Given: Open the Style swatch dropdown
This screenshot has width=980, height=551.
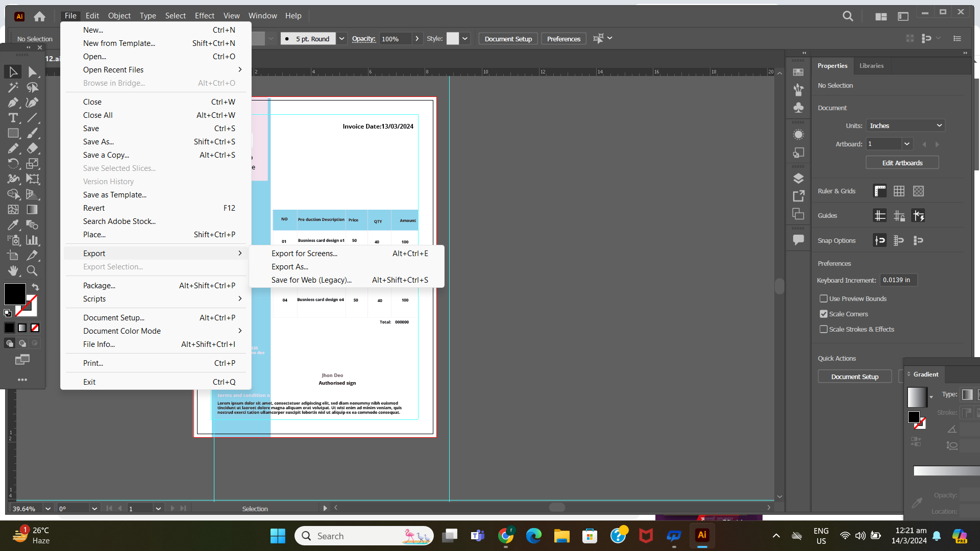Looking at the screenshot, I should point(464,39).
